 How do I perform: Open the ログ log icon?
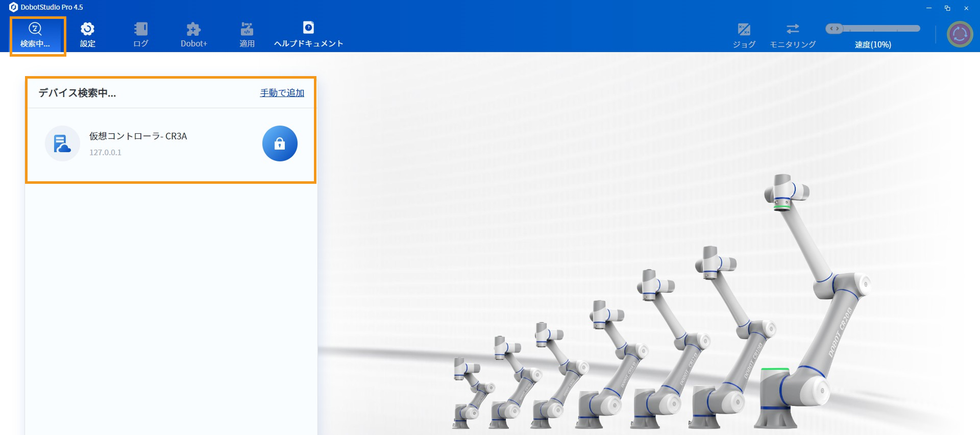[x=141, y=35]
